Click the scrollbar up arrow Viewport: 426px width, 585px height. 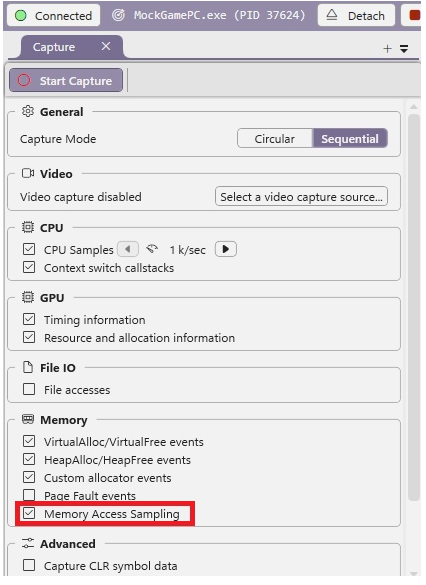coord(414,107)
